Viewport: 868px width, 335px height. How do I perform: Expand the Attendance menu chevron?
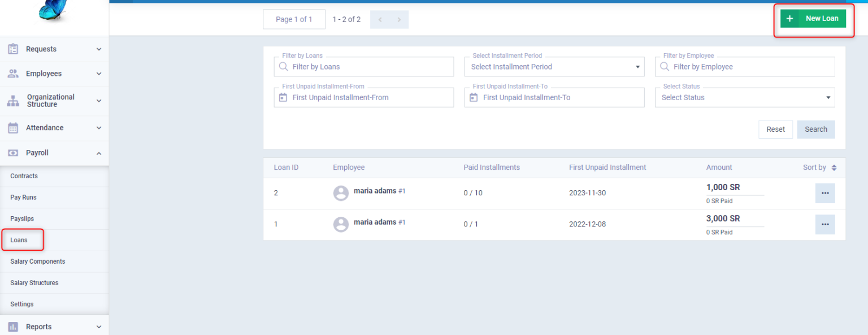99,128
